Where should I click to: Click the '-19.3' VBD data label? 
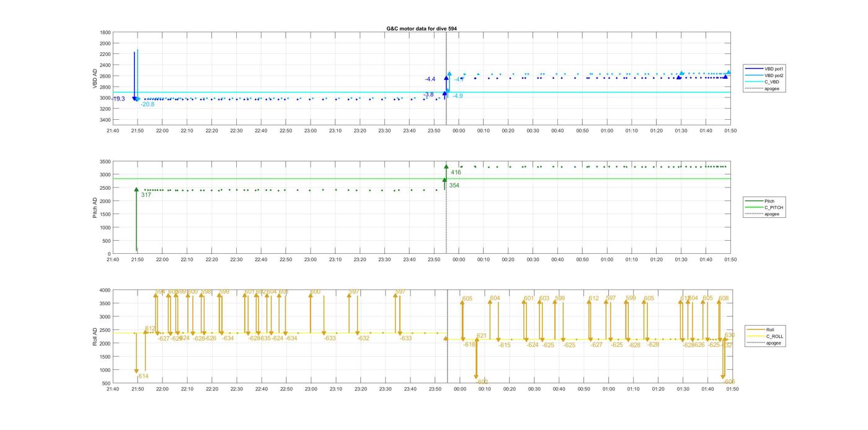click(x=118, y=99)
